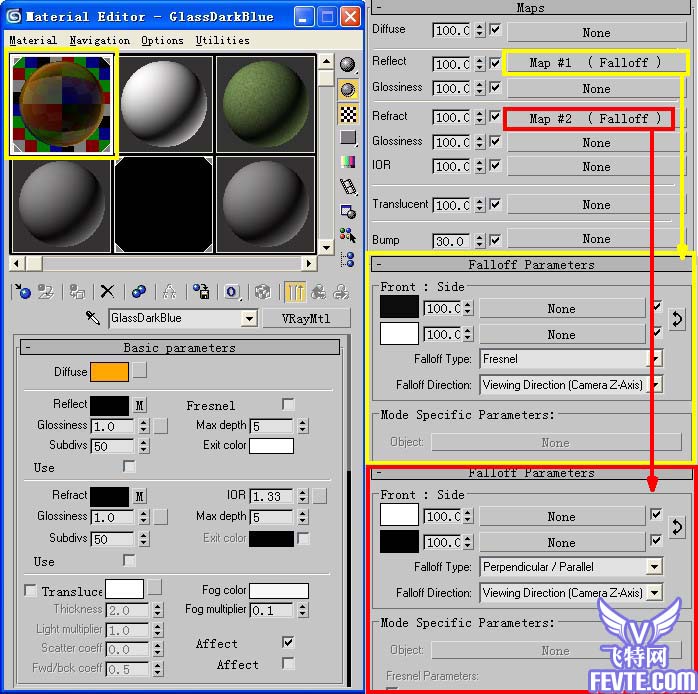Enable the Fresnel reflections checkbox
This screenshot has height=694, width=698.
coord(288,404)
